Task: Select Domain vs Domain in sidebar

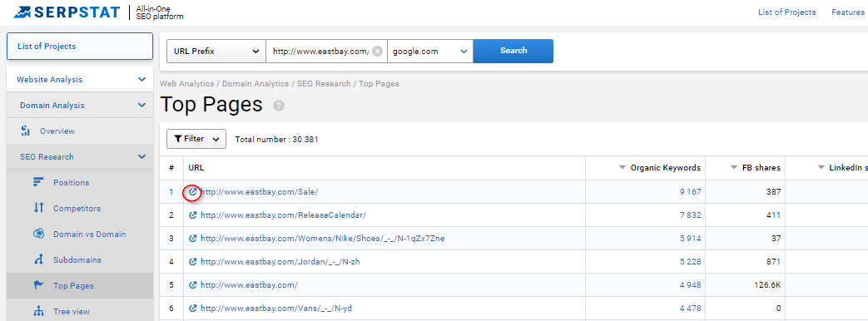Action: pyautogui.click(x=89, y=235)
